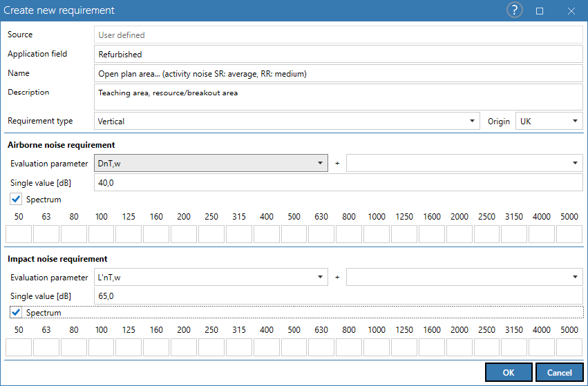Image resolution: width=588 pixels, height=386 pixels.
Task: Click the airborne Single value field 40,0
Action: pos(339,182)
